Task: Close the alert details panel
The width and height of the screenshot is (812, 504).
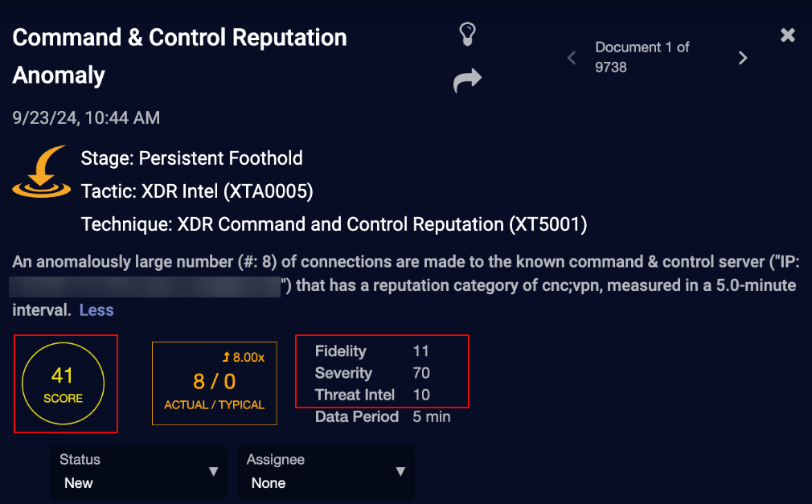Action: click(x=788, y=35)
